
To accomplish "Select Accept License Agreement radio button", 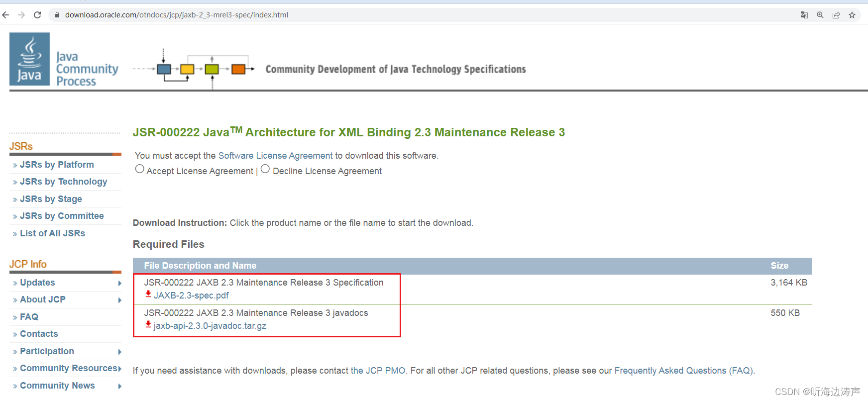I will click(140, 169).
